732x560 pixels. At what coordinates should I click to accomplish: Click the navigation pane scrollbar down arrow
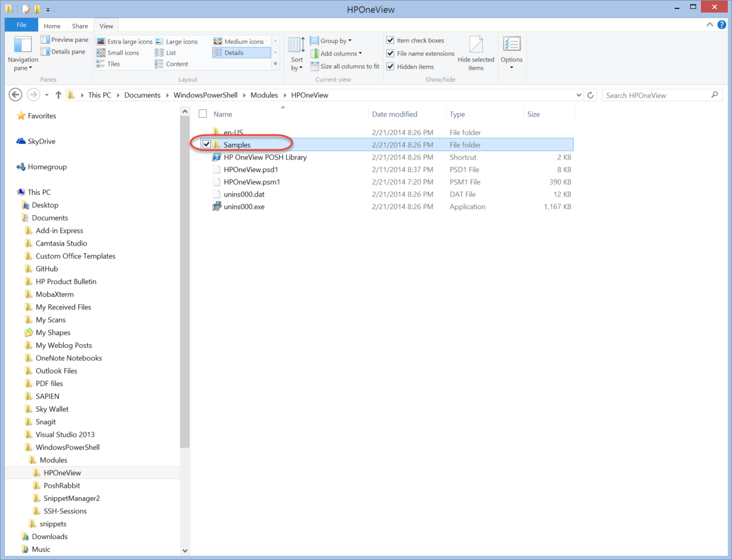click(185, 550)
